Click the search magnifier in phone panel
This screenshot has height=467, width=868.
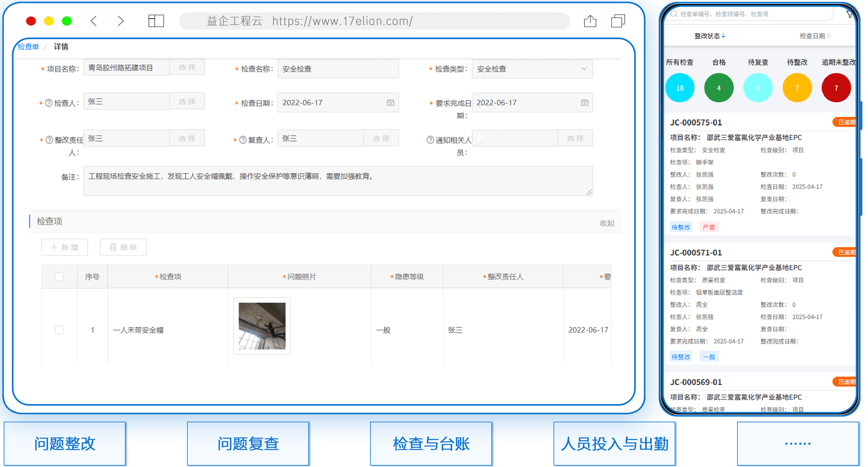[674, 14]
